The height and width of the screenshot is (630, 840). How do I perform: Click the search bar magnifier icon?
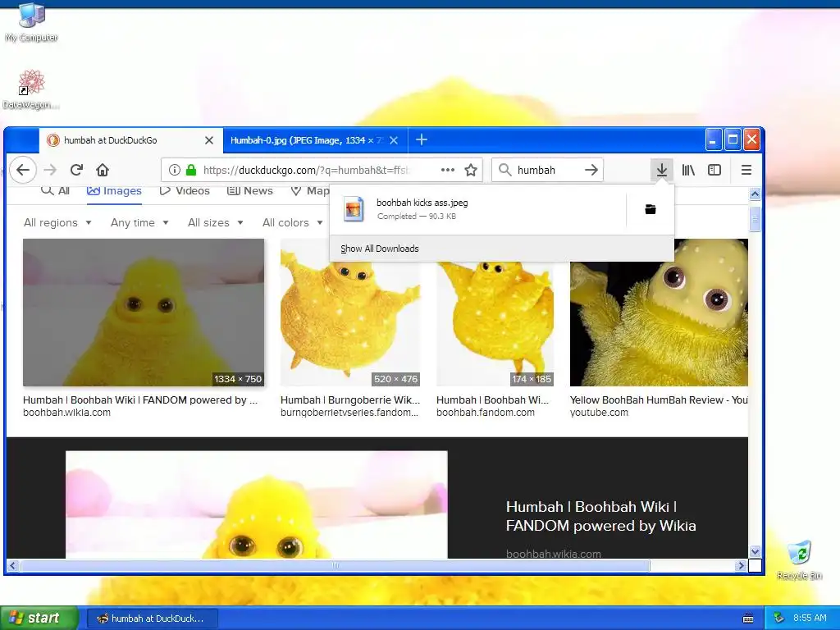coord(504,170)
